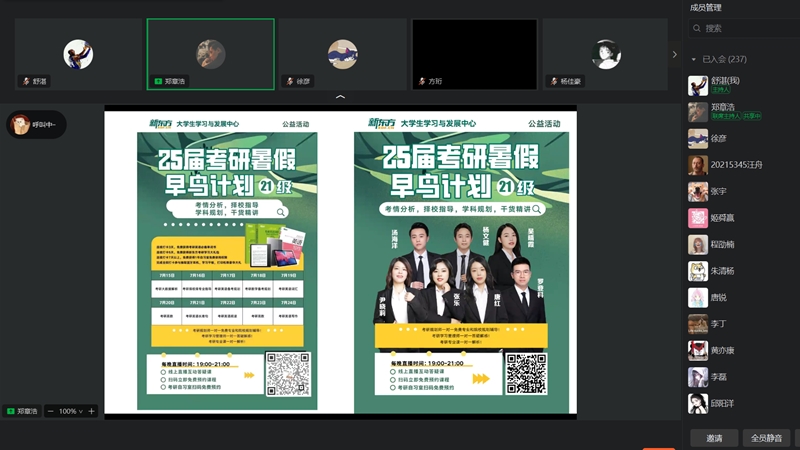The width and height of the screenshot is (800, 450).
Task: Click 郑章浩 avatar in member list
Action: 697,112
